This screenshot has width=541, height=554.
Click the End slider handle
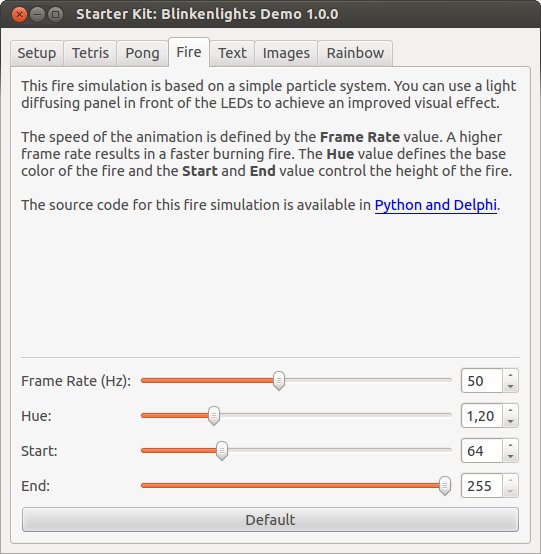pos(445,485)
